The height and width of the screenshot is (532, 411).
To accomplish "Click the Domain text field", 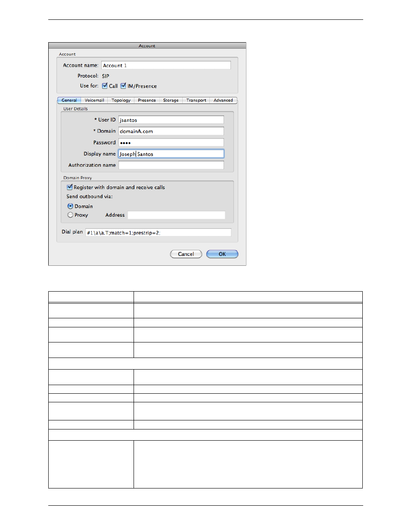I will (x=171, y=131).
